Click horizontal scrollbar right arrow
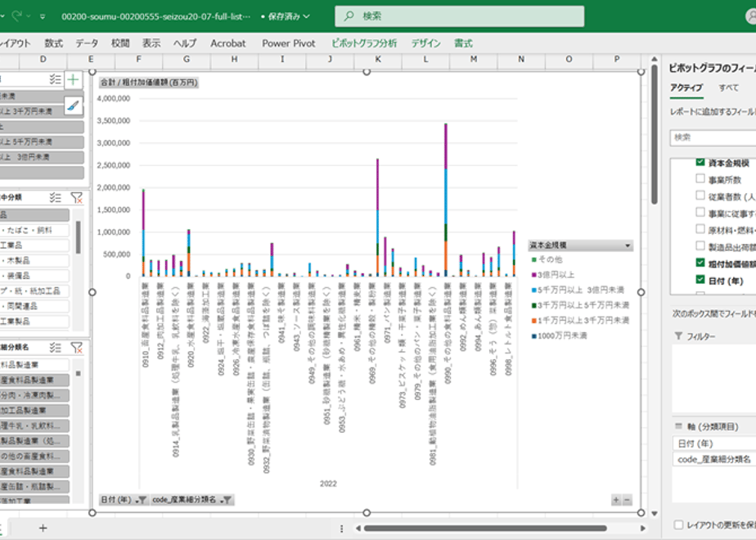Viewport: 756px width, 540px height. point(643,529)
